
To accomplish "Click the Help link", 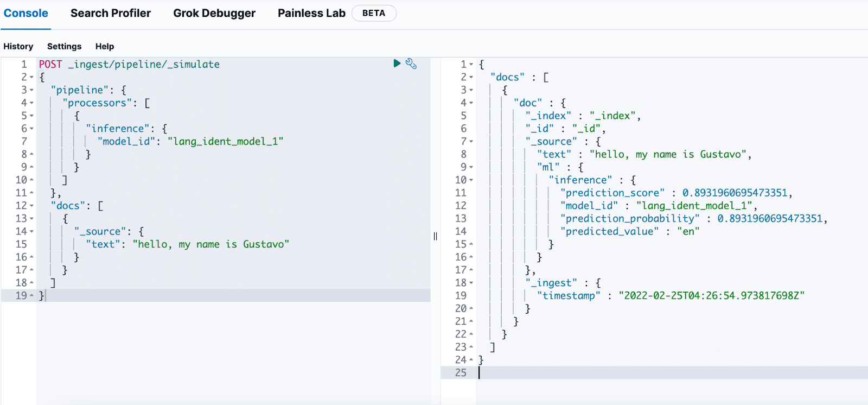I will click(105, 46).
